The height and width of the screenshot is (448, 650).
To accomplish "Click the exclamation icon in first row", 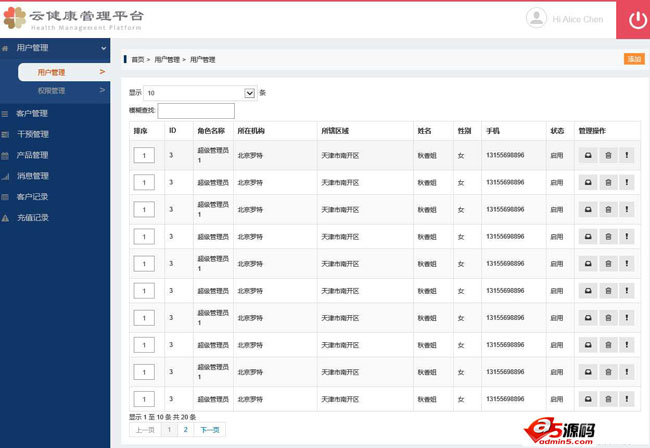I will click(x=627, y=155).
